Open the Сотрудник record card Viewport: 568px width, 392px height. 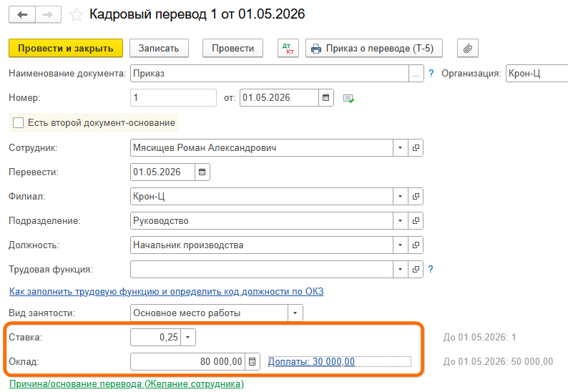click(x=416, y=148)
